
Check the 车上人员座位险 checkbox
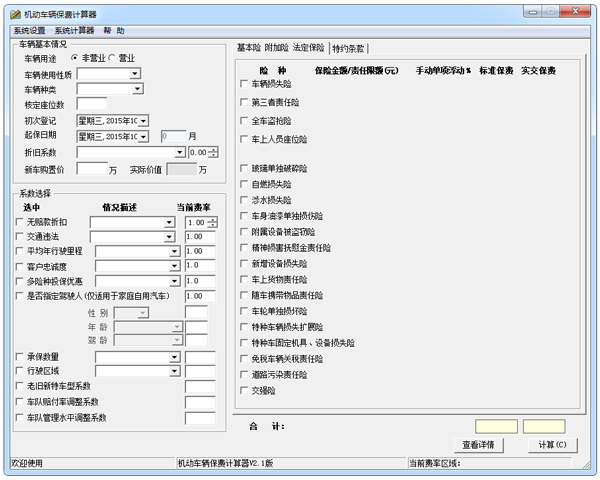click(244, 139)
